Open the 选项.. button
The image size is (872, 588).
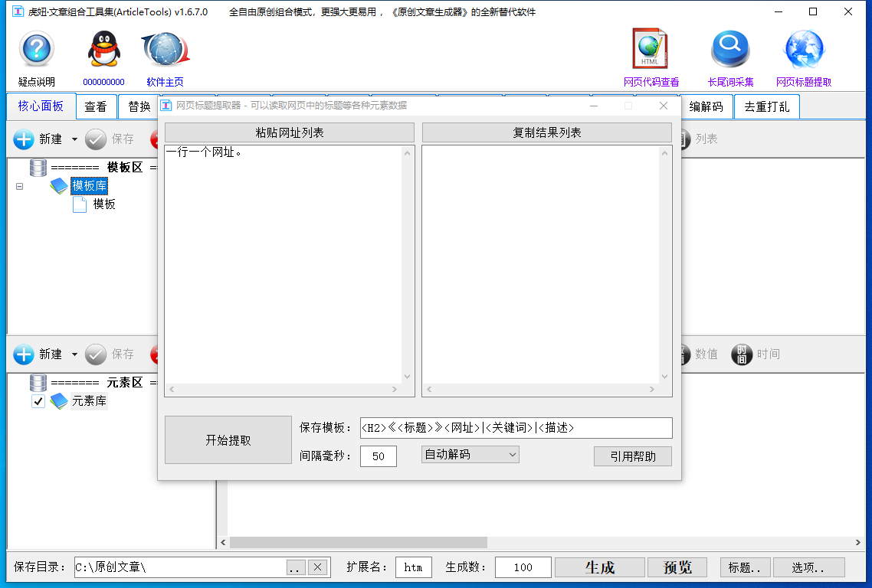[808, 567]
